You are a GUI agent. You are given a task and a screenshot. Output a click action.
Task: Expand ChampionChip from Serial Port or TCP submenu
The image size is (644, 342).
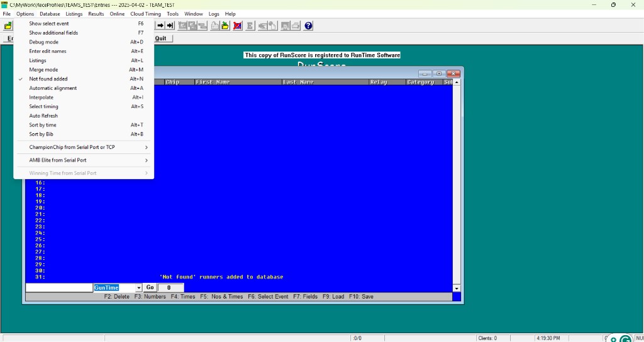point(84,147)
